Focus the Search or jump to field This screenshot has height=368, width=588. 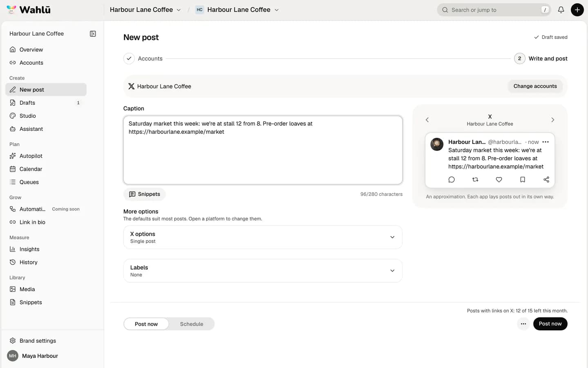494,10
